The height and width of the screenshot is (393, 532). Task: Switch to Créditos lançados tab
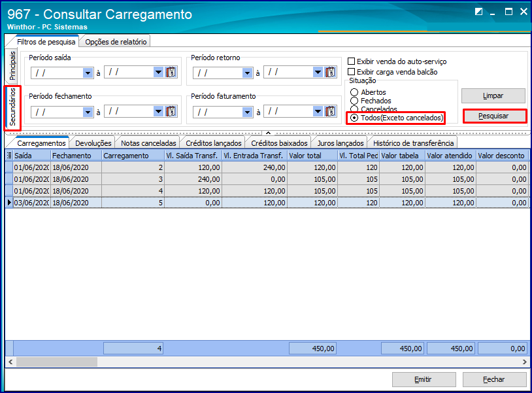coord(214,143)
